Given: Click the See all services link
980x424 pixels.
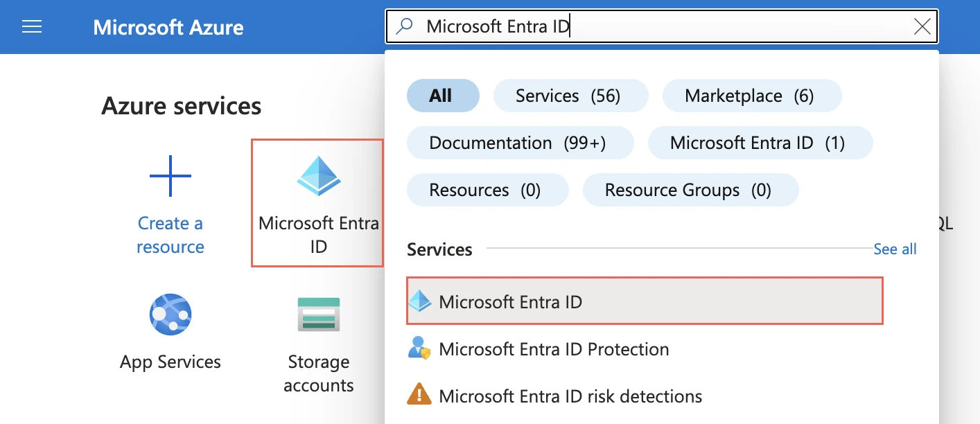Looking at the screenshot, I should tap(895, 249).
